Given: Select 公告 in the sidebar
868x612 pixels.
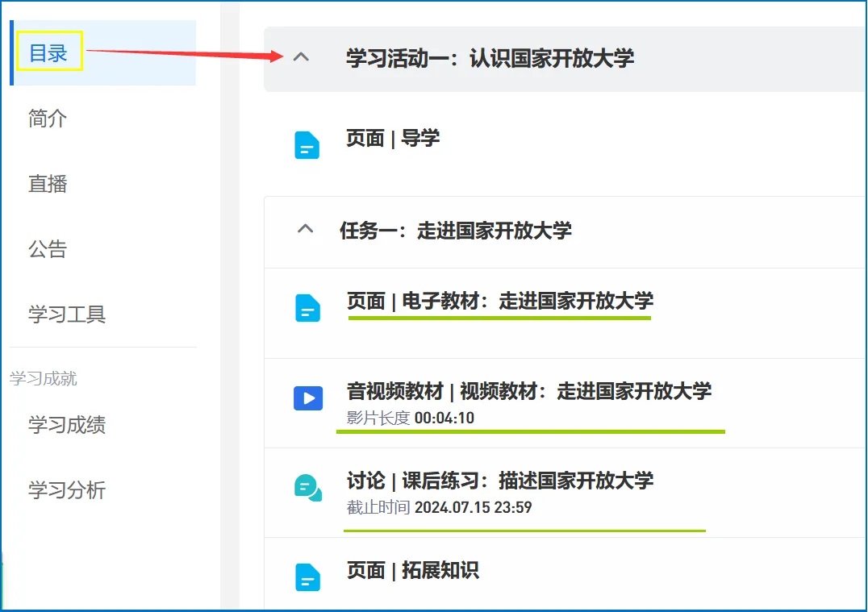Looking at the screenshot, I should point(48,249).
